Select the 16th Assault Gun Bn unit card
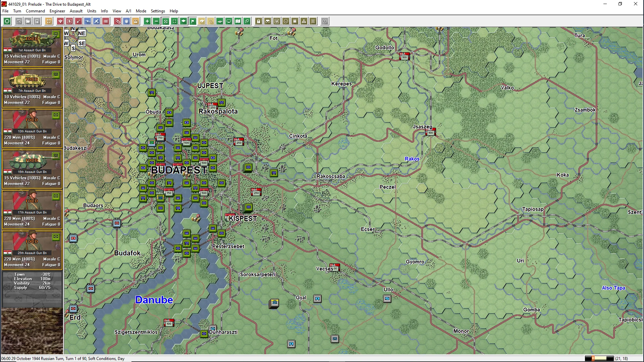The height and width of the screenshot is (362, 644). point(32,169)
